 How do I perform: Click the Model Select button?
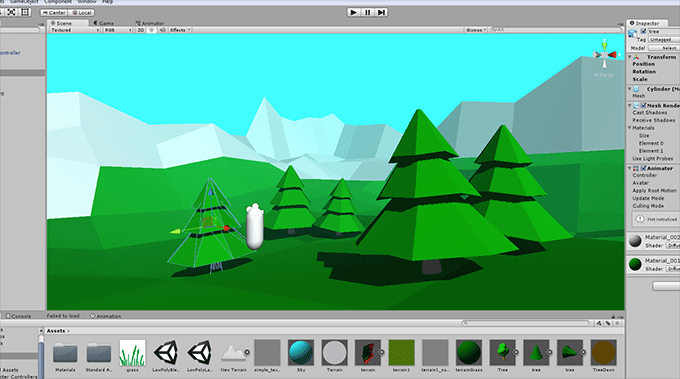[664, 48]
